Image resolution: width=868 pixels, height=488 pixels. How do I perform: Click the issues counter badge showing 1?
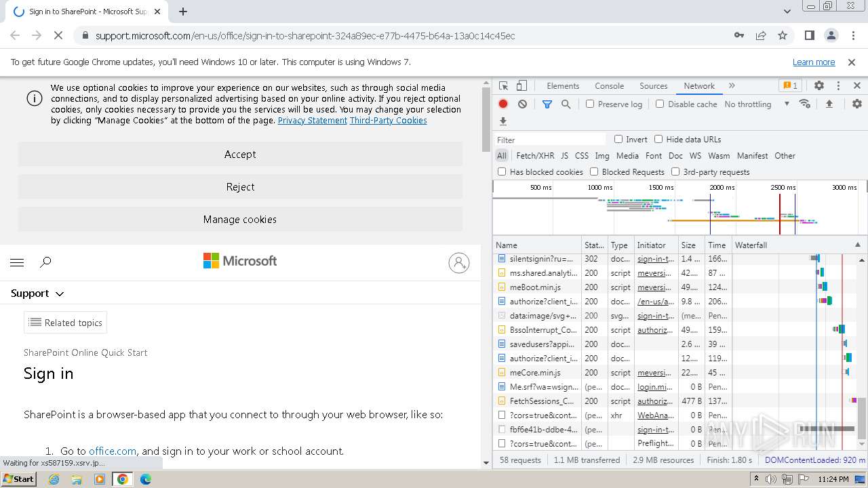790,86
